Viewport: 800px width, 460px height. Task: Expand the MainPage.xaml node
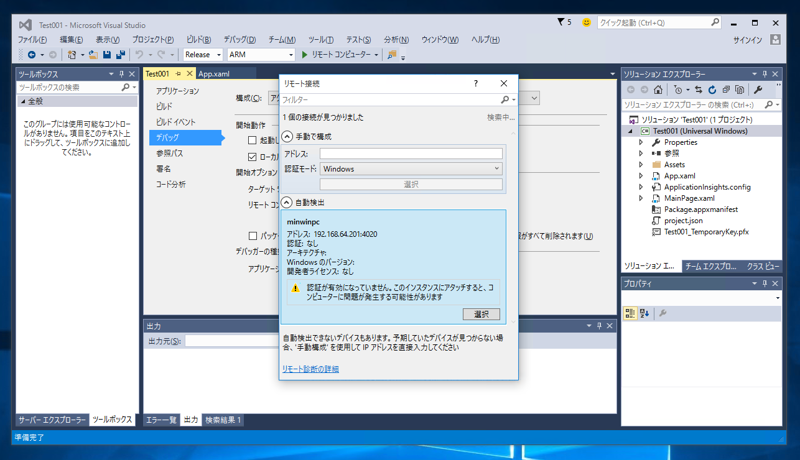(641, 198)
